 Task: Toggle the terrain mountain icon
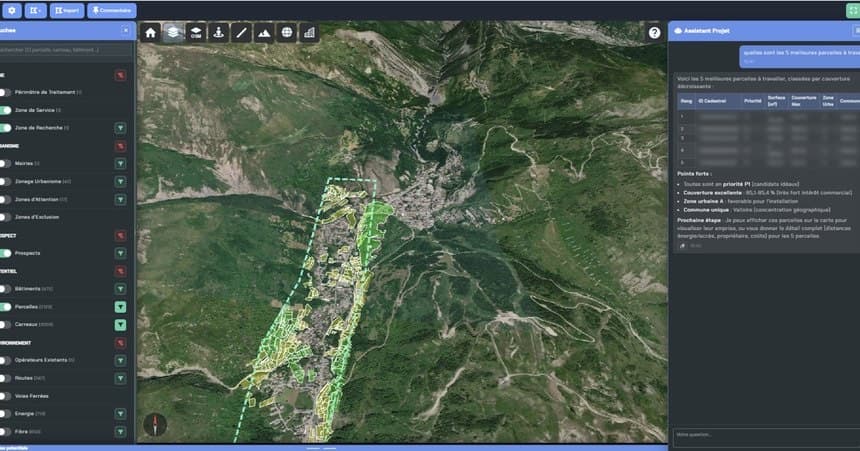[264, 33]
